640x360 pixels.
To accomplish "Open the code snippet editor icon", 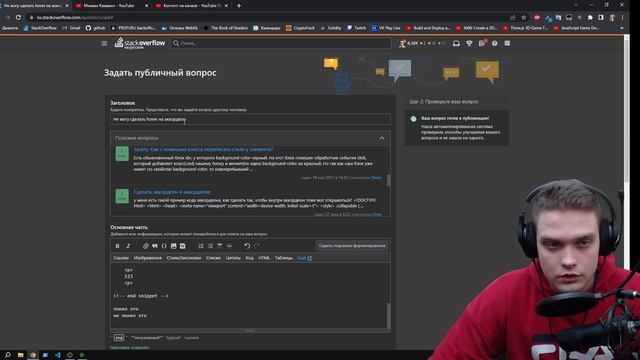I will [182, 246].
